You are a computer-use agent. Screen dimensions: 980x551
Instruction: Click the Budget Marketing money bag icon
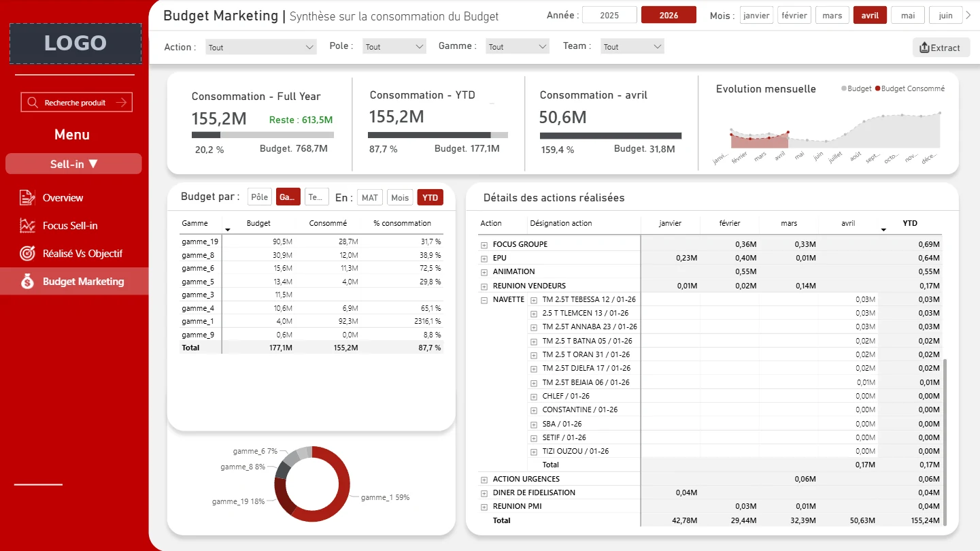27,282
